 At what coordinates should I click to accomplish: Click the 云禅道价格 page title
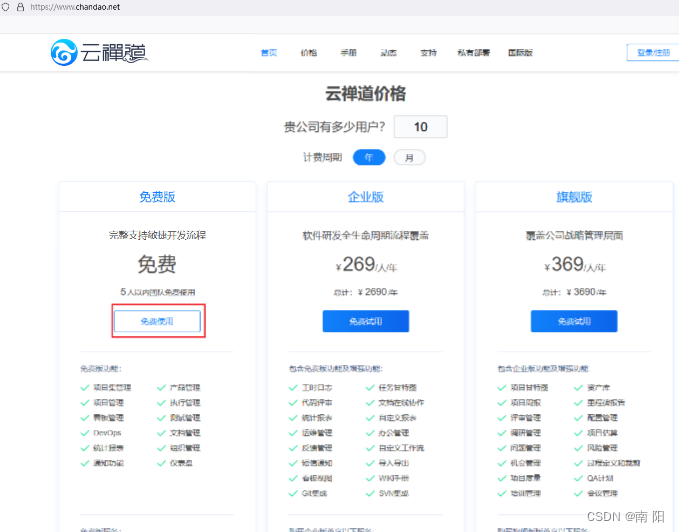(x=366, y=94)
